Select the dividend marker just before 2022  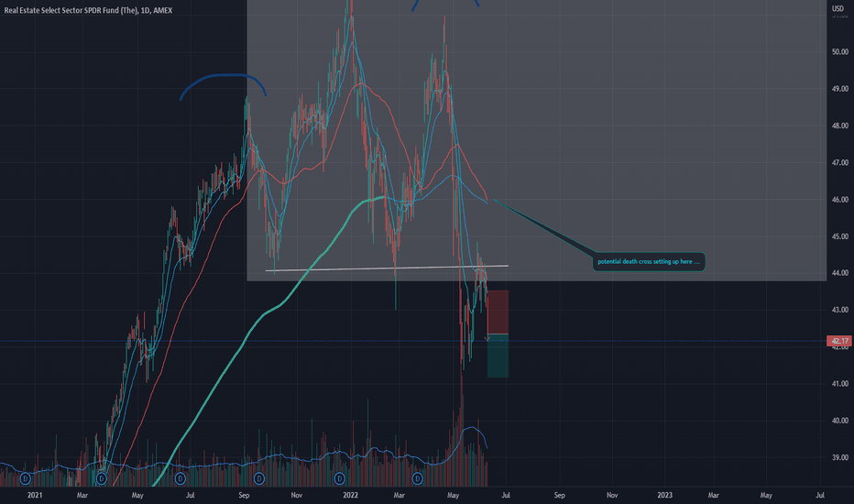pyautogui.click(x=339, y=479)
